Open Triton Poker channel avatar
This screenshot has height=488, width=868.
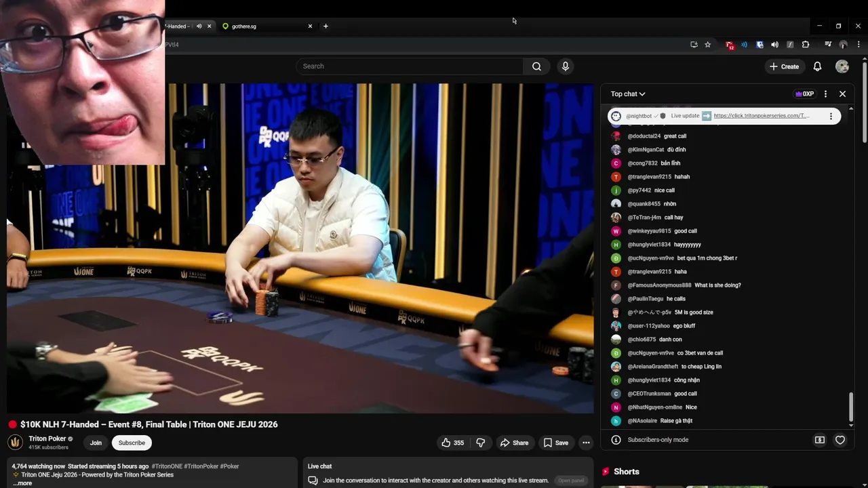point(15,443)
